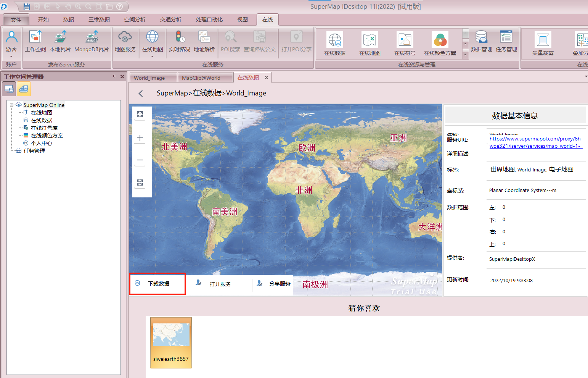588x378 pixels.
Task: Click the 下载数据 download button
Action: tap(157, 284)
